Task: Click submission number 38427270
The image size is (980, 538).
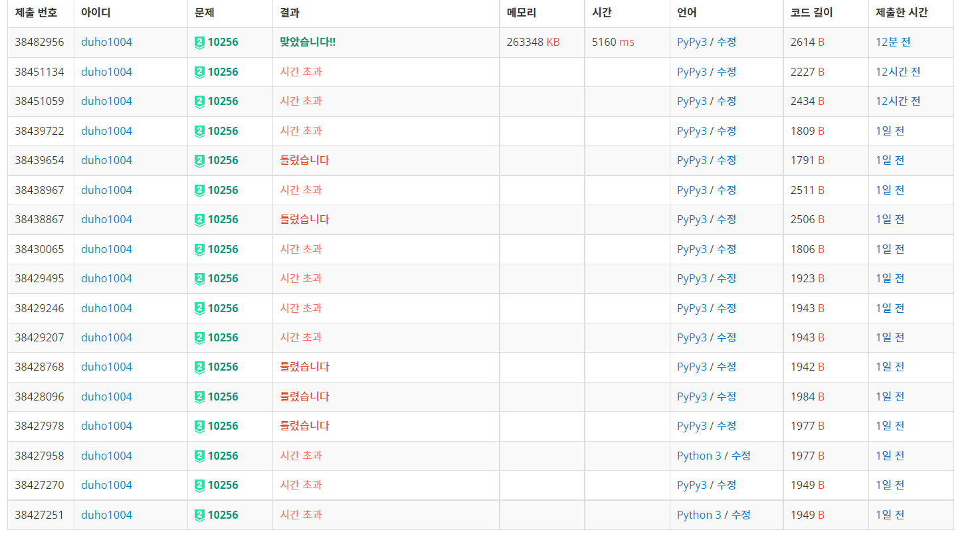Action: coord(39,485)
